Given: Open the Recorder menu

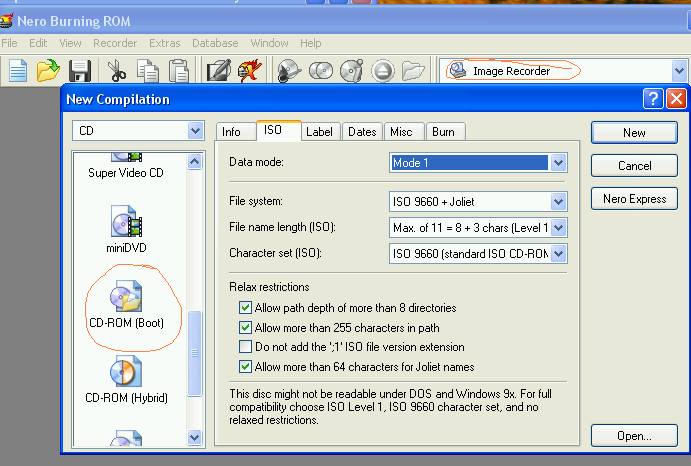Looking at the screenshot, I should point(115,43).
